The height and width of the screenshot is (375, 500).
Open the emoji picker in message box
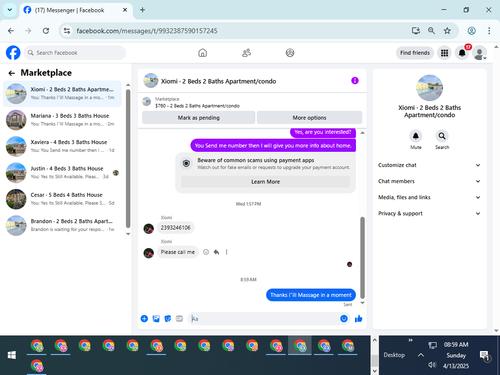pos(344,319)
